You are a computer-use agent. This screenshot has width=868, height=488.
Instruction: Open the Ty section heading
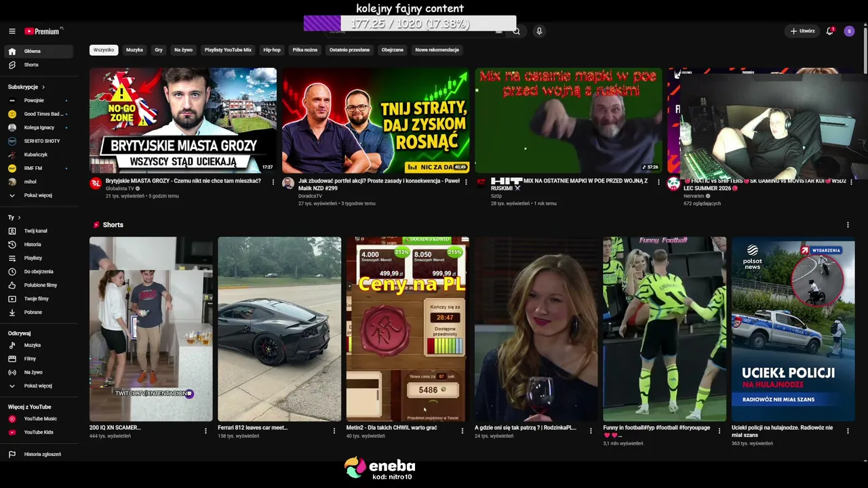(x=14, y=218)
